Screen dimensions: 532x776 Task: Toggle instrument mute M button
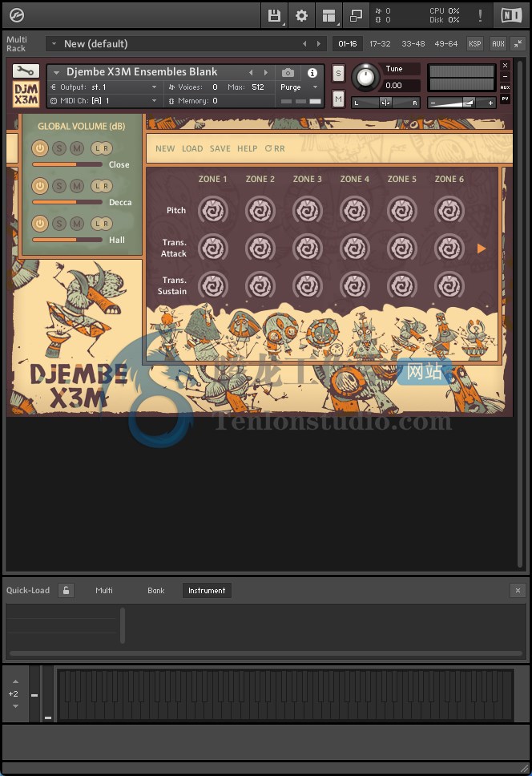click(x=338, y=99)
